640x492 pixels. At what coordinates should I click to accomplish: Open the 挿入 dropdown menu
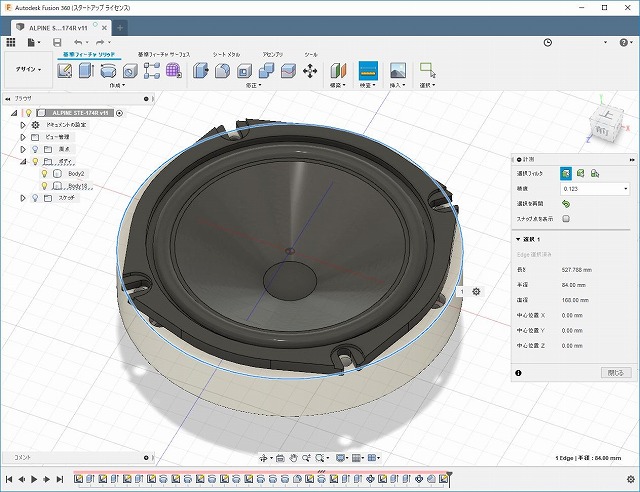click(397, 85)
